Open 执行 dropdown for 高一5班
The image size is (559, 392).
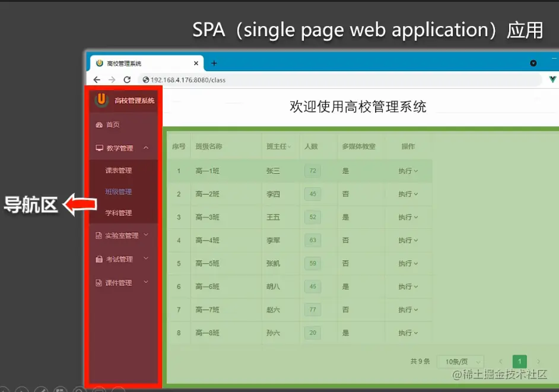point(408,263)
